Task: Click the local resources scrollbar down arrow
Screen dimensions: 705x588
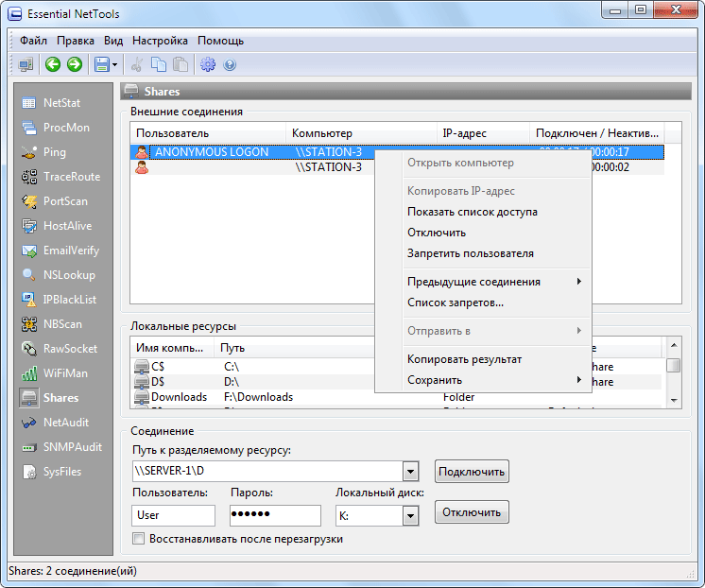Action: coord(674,400)
